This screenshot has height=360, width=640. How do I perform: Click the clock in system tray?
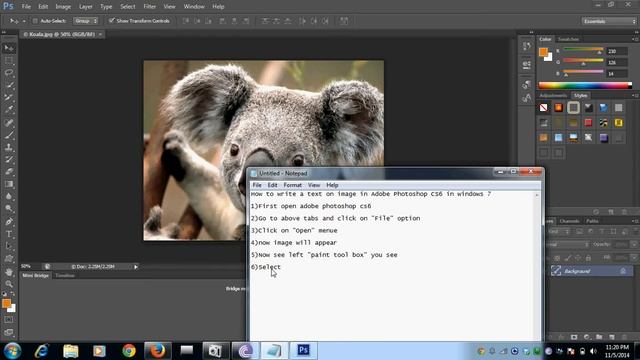point(617,351)
